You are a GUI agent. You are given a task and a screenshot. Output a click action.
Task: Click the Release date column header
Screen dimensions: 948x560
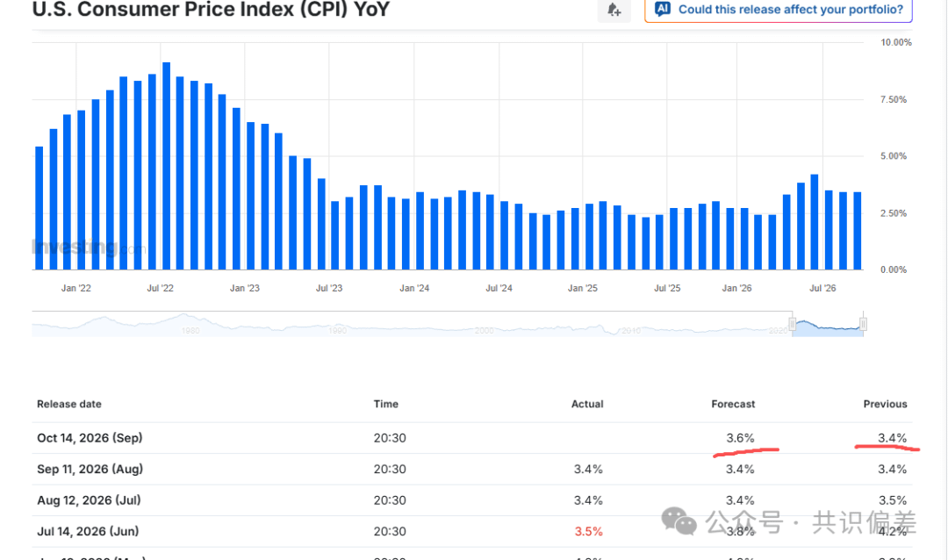pos(69,404)
